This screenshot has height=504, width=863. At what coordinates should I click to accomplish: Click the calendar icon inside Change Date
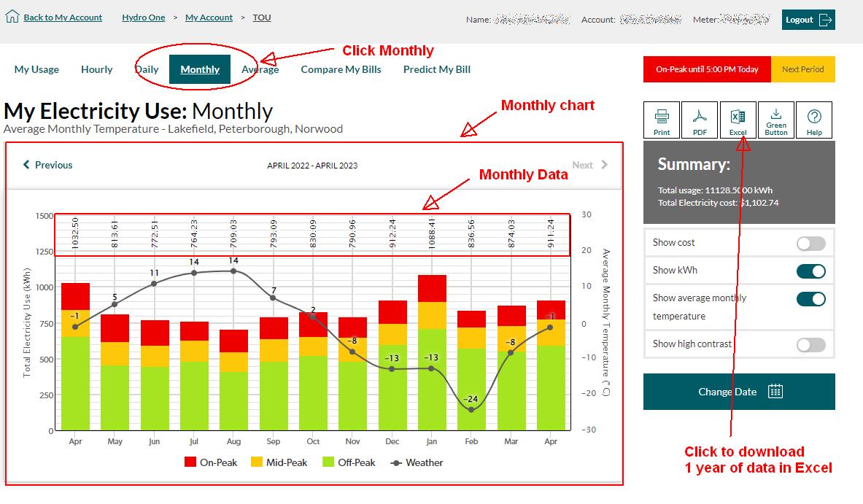pos(775,391)
